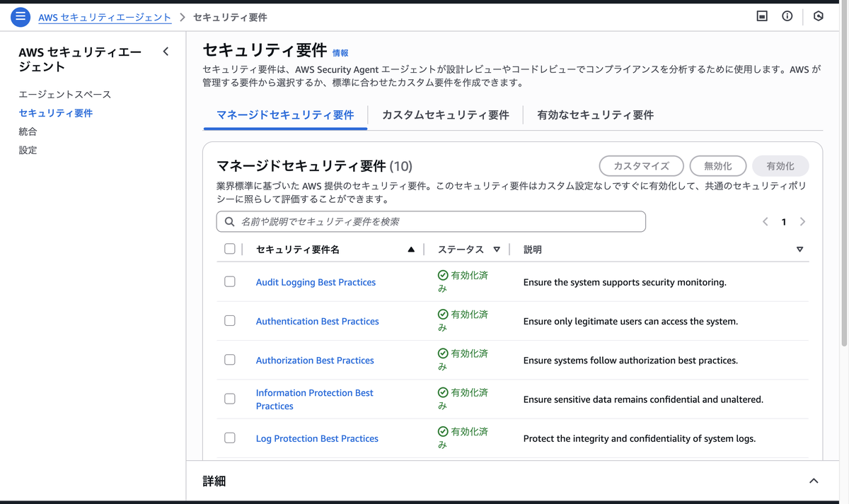
Task: Open Authorization Best Practices link
Action: (x=315, y=361)
